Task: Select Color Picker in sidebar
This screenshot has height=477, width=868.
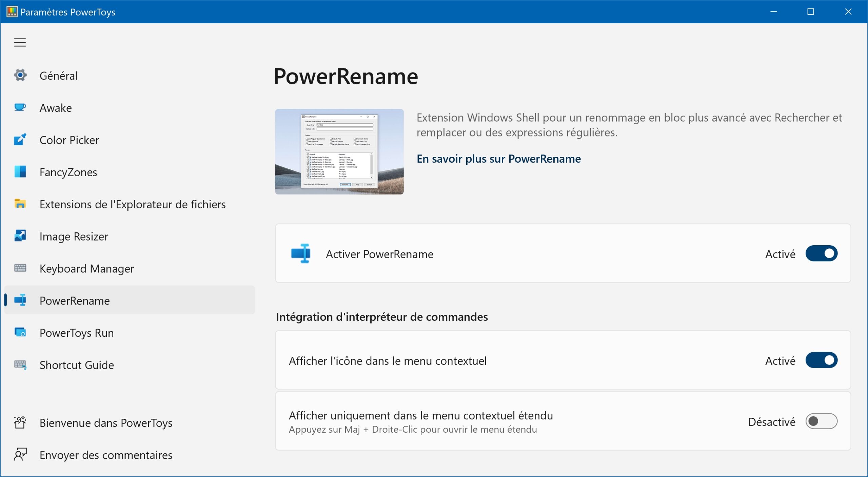Action: (x=130, y=140)
